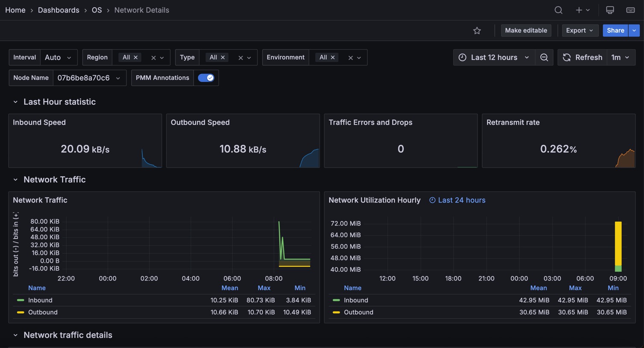Open the Last 12 hours time picker
The height and width of the screenshot is (348, 644).
pos(494,58)
